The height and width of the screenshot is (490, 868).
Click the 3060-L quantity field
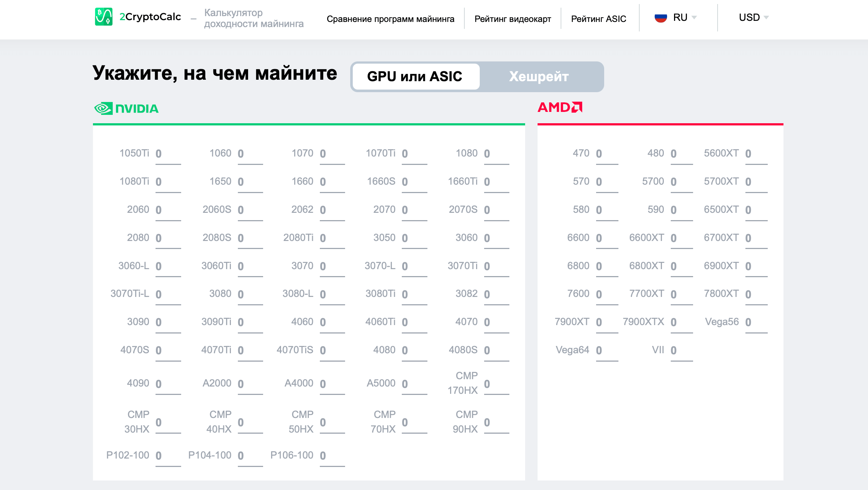(x=168, y=267)
